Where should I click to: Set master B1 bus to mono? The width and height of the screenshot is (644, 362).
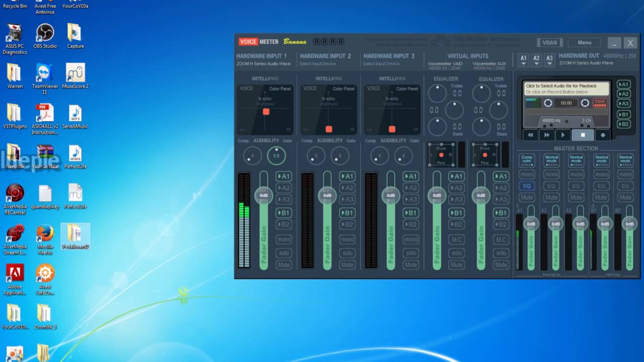[x=601, y=174]
